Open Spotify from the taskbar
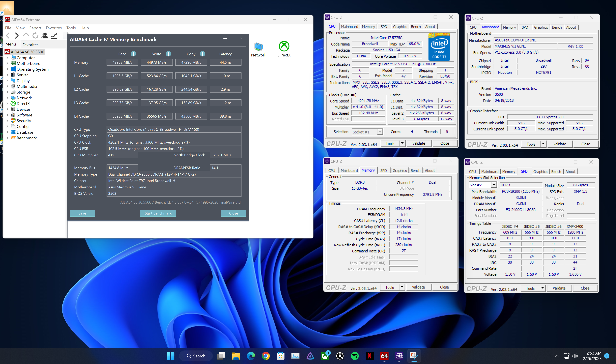Viewport: 616px width, 364px height. [355, 356]
